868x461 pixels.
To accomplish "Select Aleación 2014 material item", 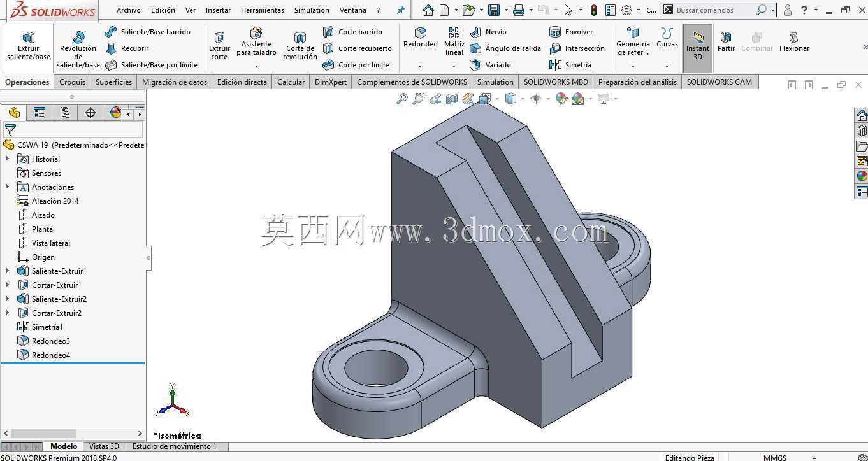I will (48, 201).
